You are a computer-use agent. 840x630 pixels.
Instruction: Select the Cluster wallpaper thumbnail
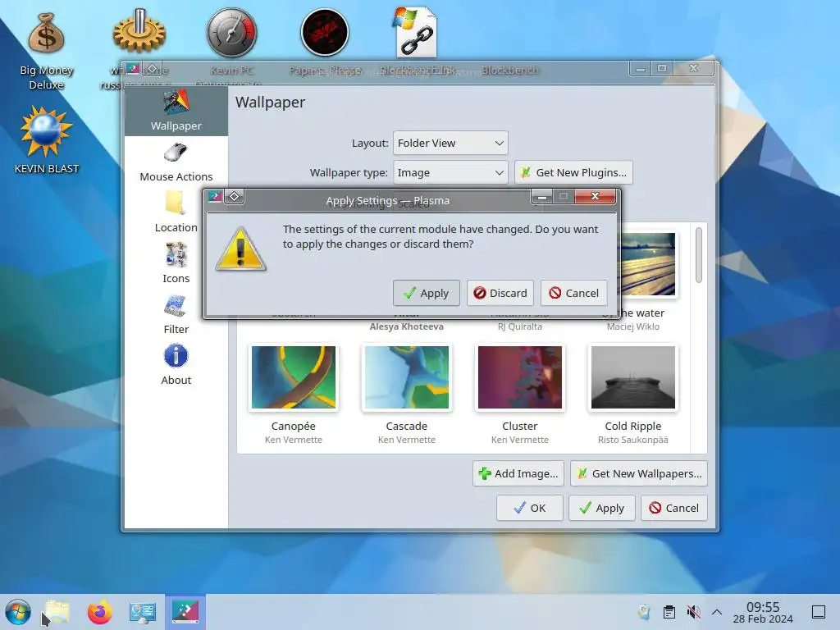pos(519,377)
